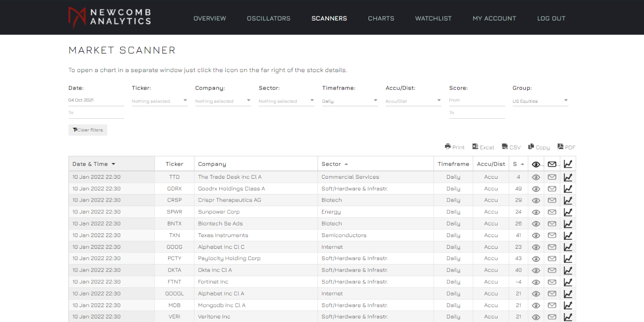Click the Clear filters button

tap(88, 130)
